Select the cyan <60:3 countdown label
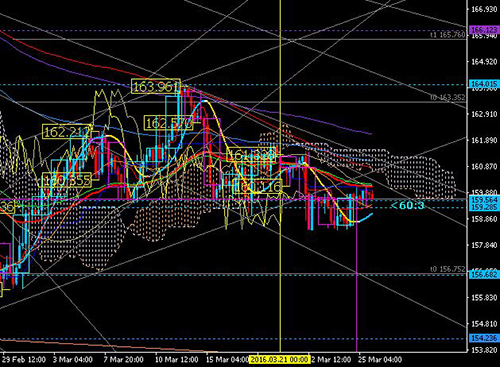This screenshot has width=500, height=367. [407, 205]
